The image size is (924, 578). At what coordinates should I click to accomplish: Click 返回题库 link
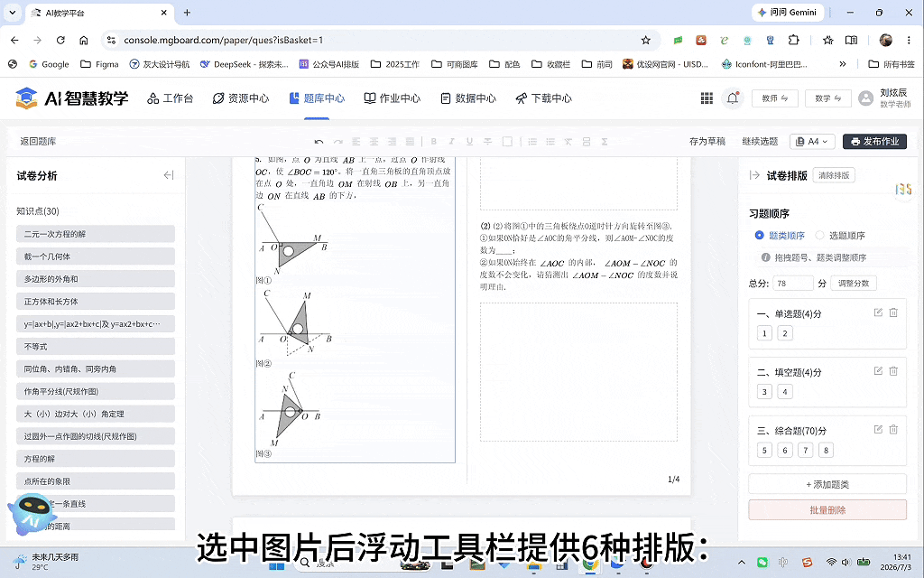pyautogui.click(x=38, y=142)
